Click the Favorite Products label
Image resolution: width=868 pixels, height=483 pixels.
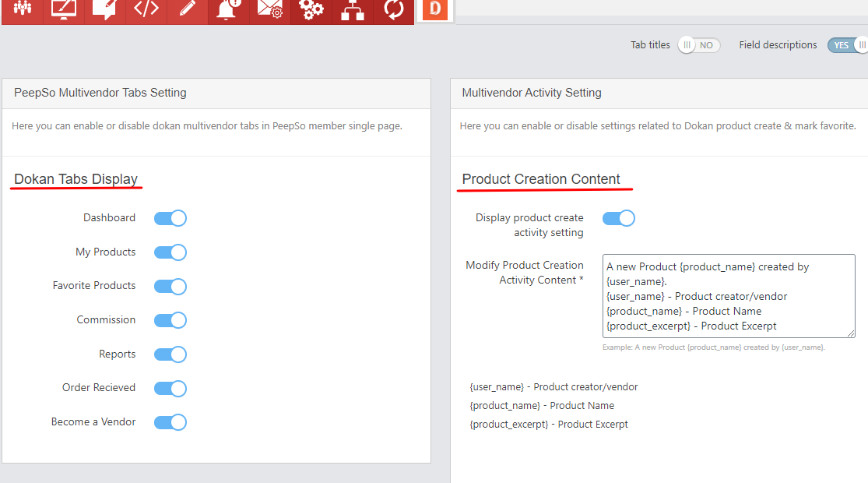coord(94,285)
